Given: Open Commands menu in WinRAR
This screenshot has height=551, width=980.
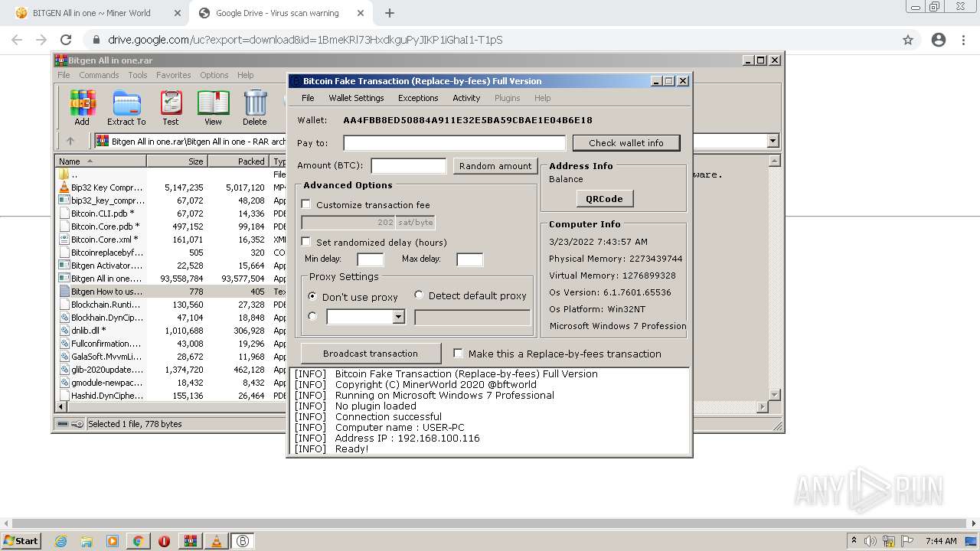Looking at the screenshot, I should coord(99,75).
